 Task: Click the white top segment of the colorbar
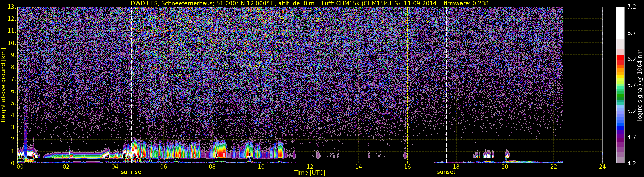(620, 23)
